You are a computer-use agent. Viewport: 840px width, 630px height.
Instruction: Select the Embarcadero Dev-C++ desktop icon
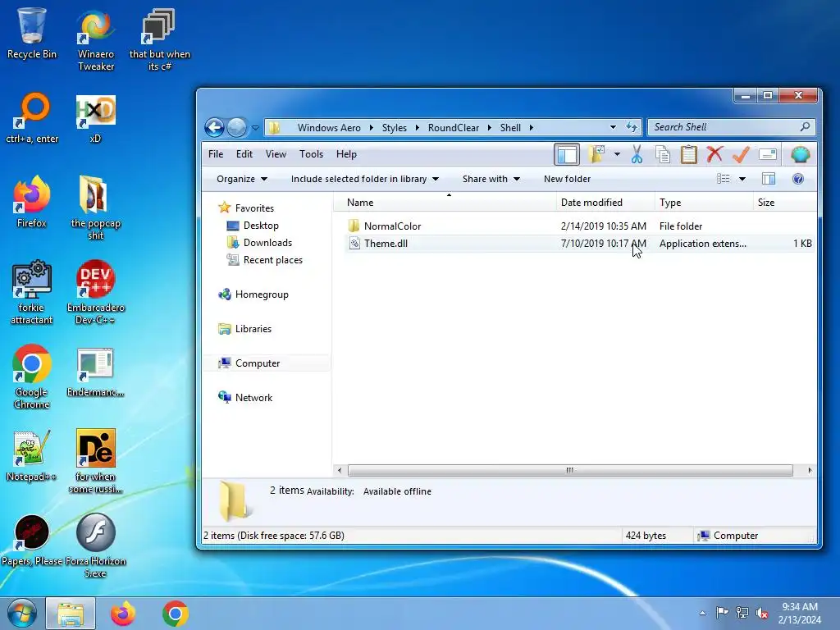[95, 293]
